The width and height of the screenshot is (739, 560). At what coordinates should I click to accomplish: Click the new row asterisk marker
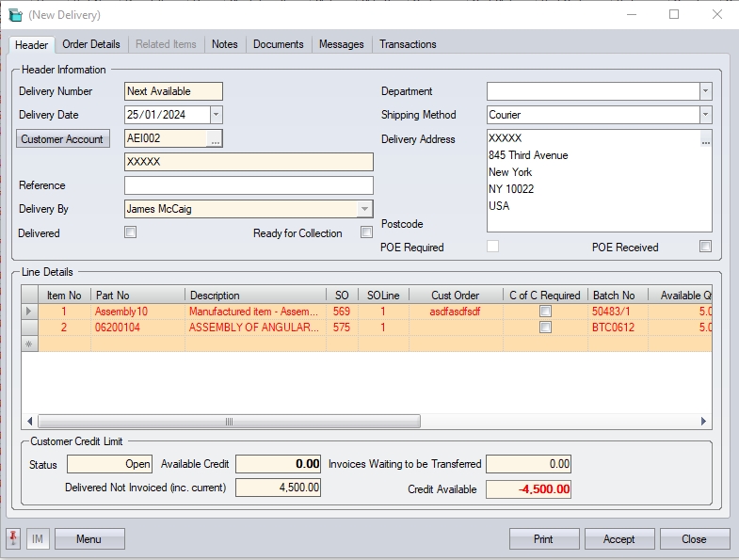(x=28, y=344)
